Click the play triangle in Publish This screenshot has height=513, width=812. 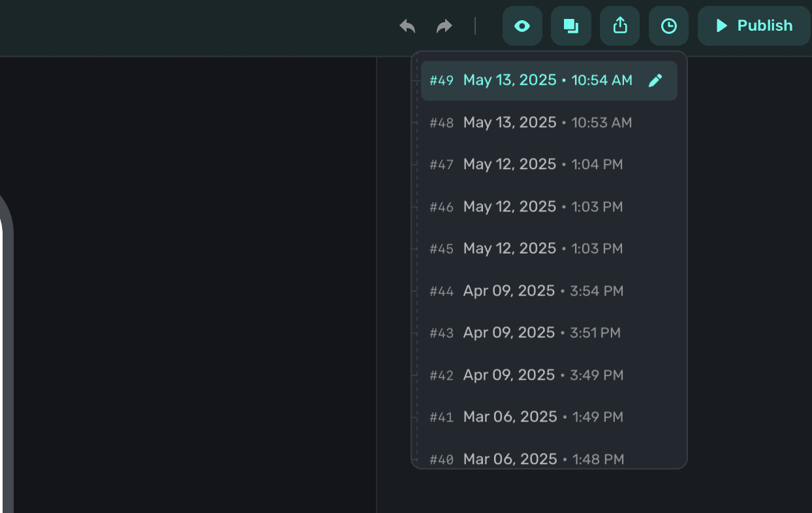[721, 26]
